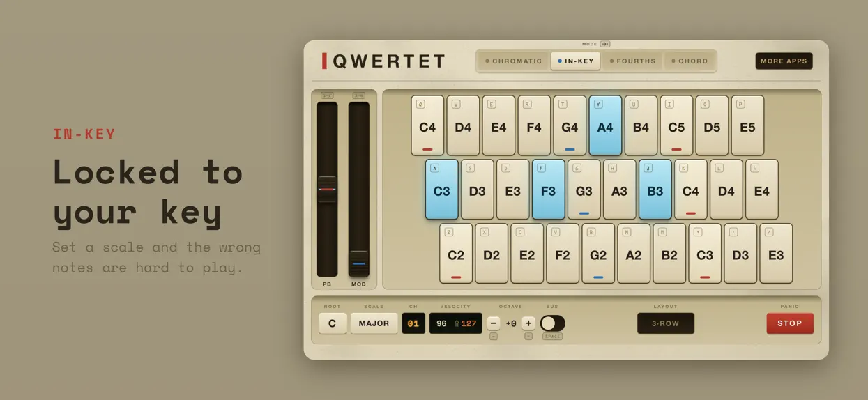Click the +0 octave value
The width and height of the screenshot is (868, 400).
(511, 323)
